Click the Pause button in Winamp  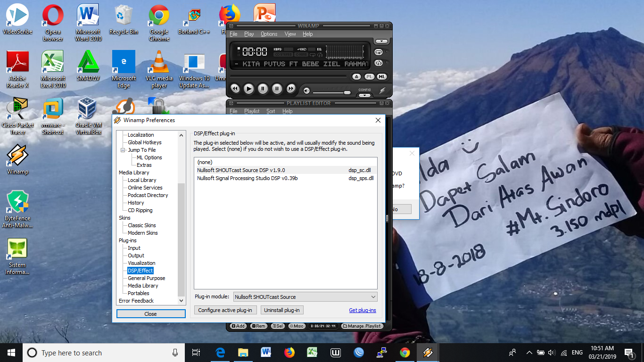pyautogui.click(x=263, y=89)
